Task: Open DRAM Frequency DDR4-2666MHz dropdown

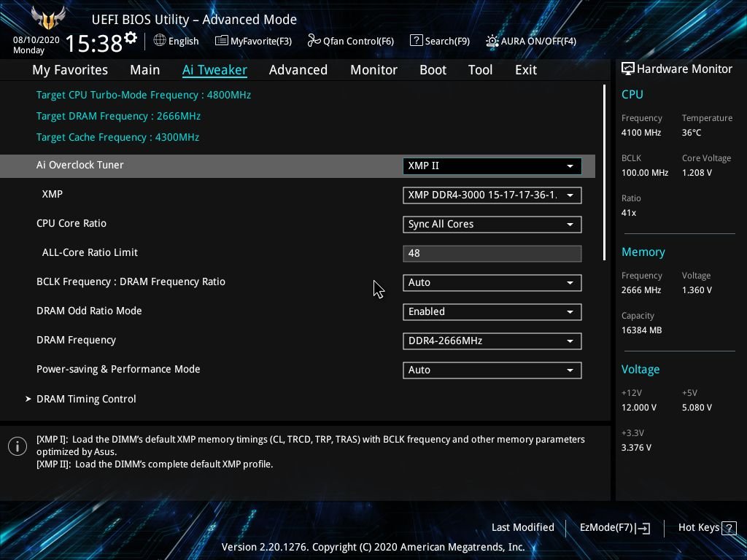Action: [x=492, y=341]
